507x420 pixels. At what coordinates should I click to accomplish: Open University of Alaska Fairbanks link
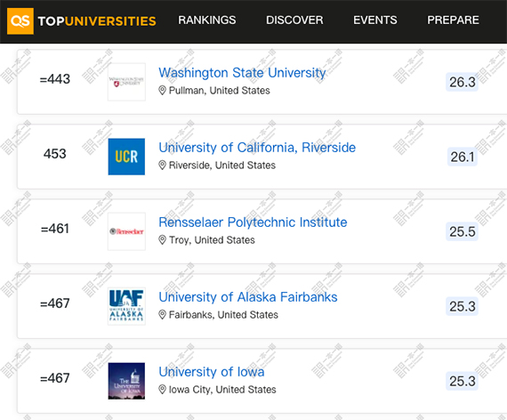coord(248,297)
